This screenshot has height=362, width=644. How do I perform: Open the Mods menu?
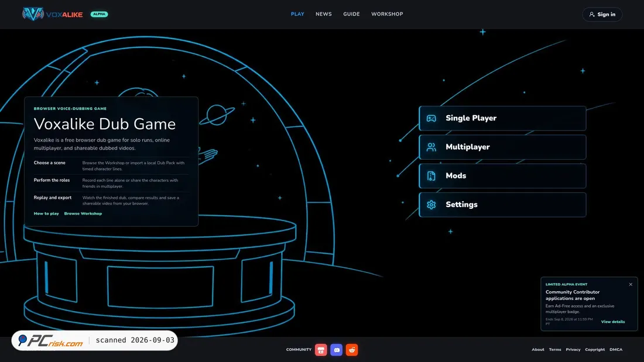pyautogui.click(x=502, y=175)
